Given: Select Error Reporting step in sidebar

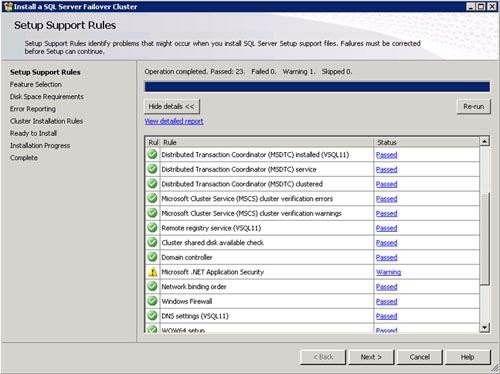Looking at the screenshot, I should click(x=33, y=109).
